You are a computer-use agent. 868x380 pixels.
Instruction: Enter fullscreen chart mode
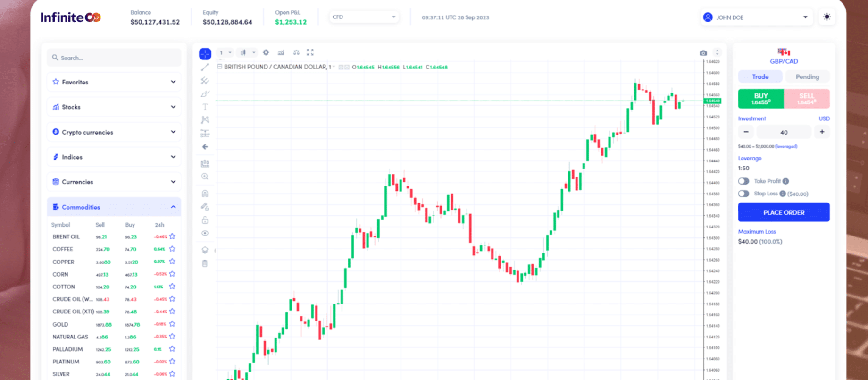[310, 52]
